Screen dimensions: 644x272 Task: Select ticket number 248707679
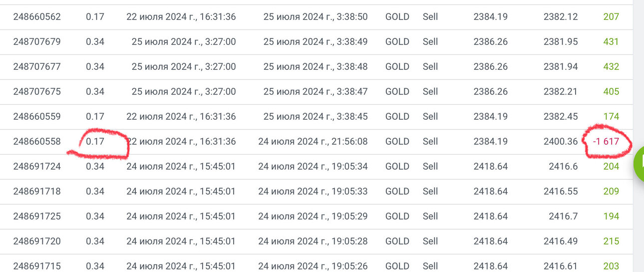point(37,41)
